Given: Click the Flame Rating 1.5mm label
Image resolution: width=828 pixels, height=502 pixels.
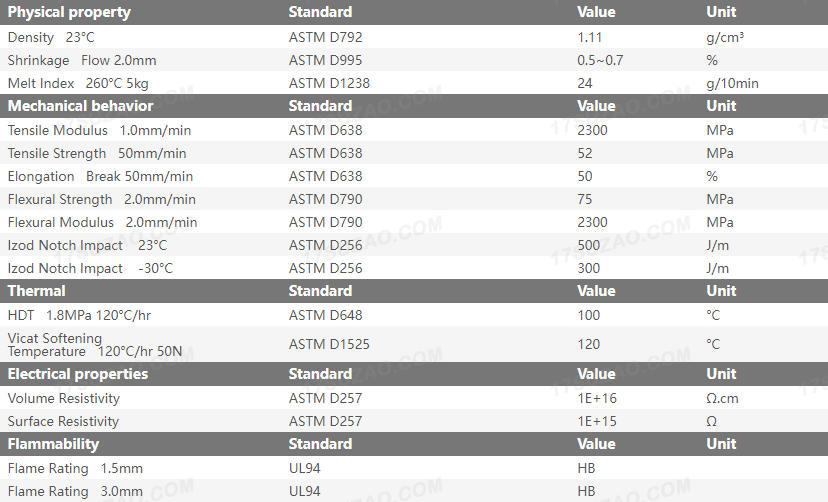Looking at the screenshot, I should [75, 468].
